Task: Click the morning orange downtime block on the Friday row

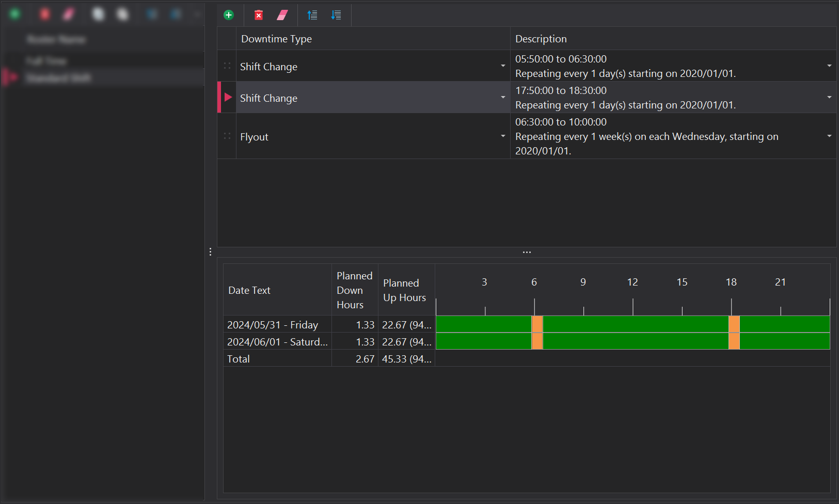Action: point(537,324)
